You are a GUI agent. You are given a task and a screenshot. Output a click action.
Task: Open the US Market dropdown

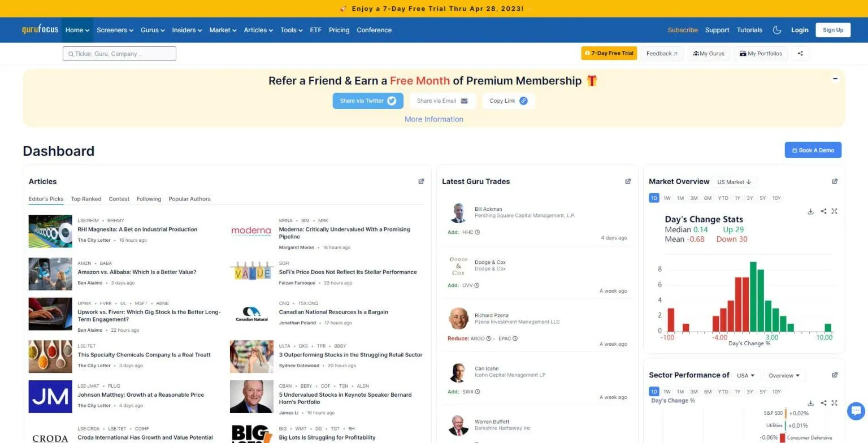coord(734,182)
